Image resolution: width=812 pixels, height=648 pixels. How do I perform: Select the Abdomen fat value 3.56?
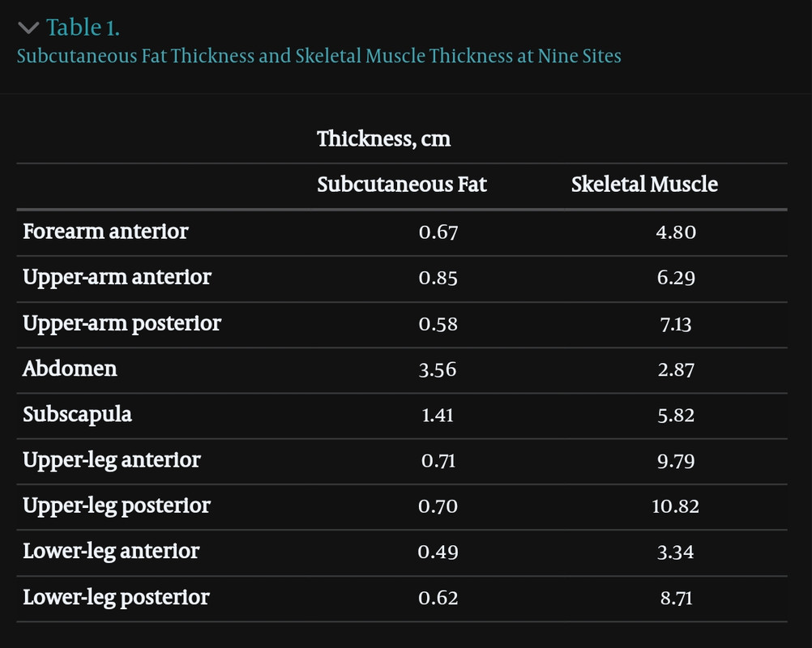click(438, 369)
